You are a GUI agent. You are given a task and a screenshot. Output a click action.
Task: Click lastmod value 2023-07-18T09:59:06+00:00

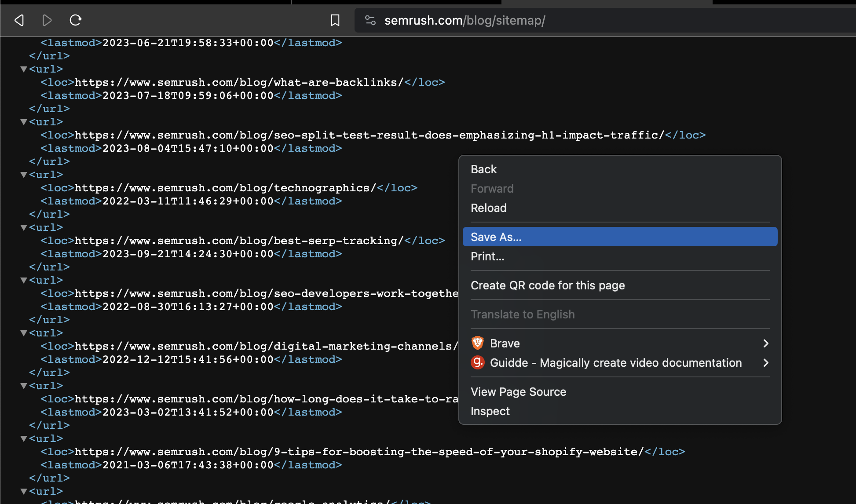[188, 95]
